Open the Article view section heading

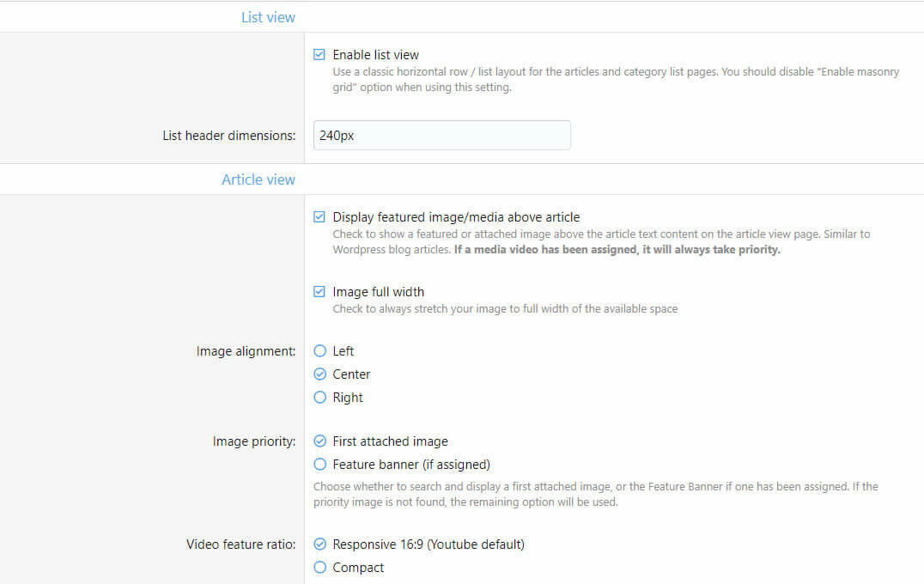(x=258, y=179)
